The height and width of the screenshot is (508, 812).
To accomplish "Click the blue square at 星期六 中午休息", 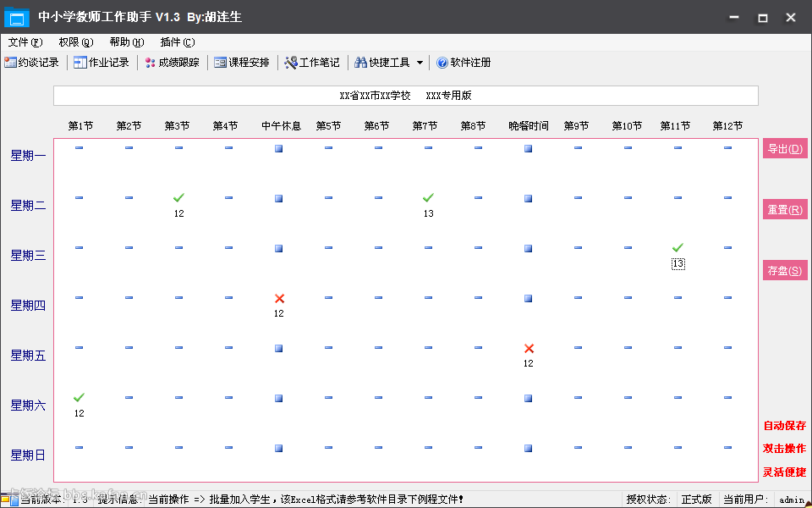I will 278,398.
